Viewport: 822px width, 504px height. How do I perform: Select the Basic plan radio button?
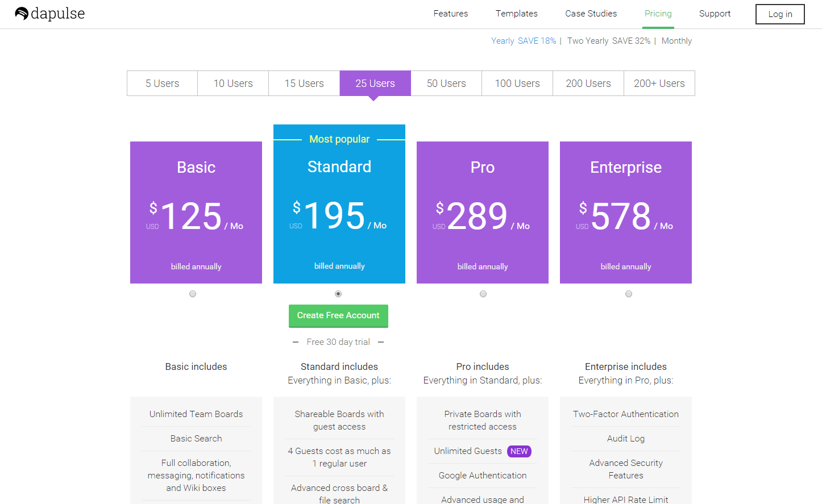pyautogui.click(x=193, y=294)
